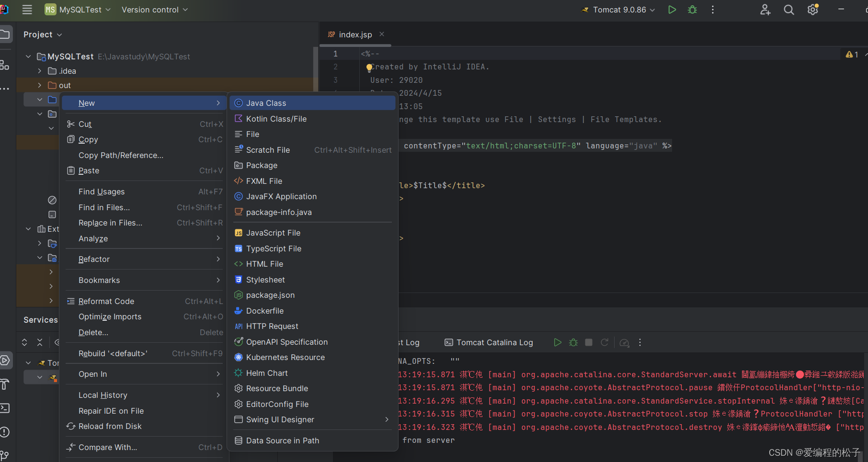Collapse External Libraries node
868x462 pixels.
(28, 229)
